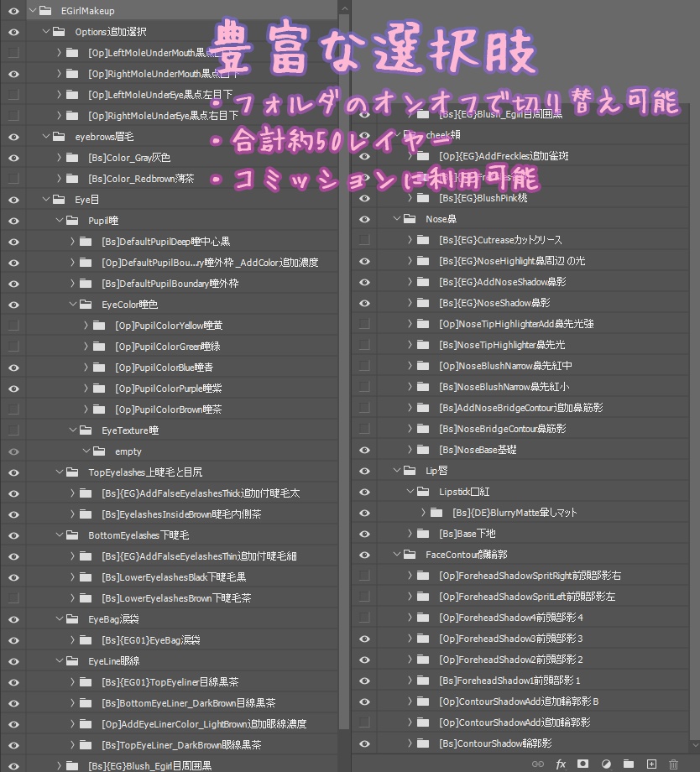Collapse the Eye目 group
This screenshot has height=772, width=700.
point(46,199)
